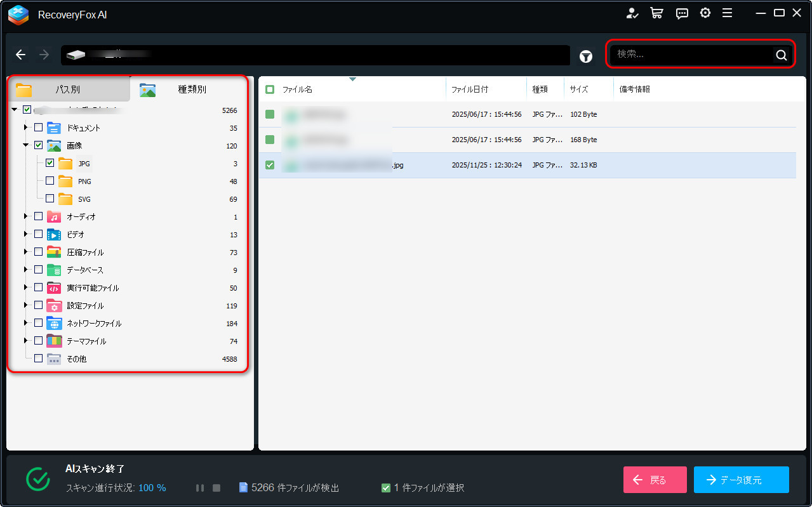Collapse the 画像 tree node

pos(26,145)
